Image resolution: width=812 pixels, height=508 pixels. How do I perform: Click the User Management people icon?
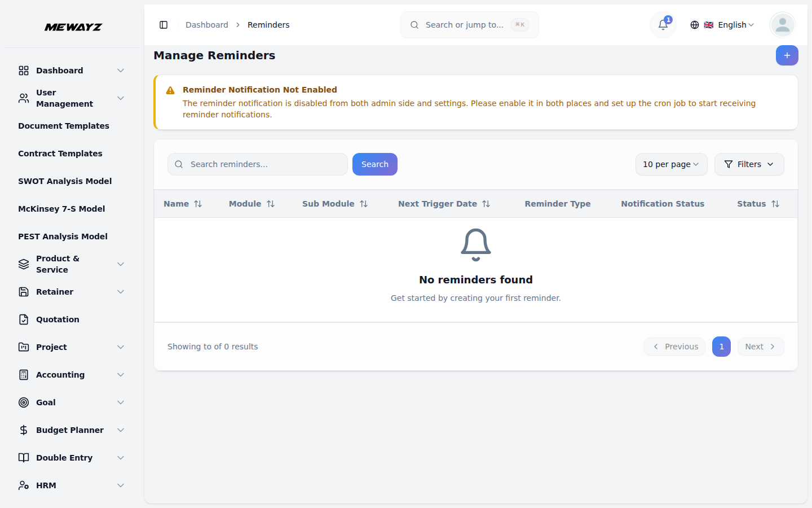24,98
